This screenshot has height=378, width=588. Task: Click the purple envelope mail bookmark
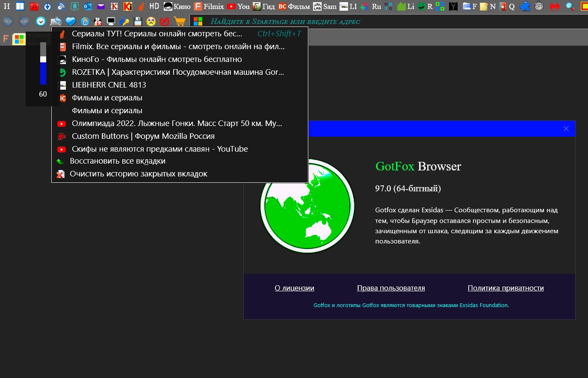click(x=101, y=6)
